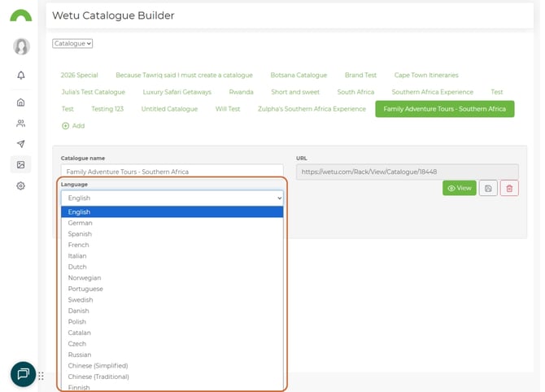This screenshot has height=392, width=545.
Task: Choose Portuguese in language list
Action: (172, 289)
